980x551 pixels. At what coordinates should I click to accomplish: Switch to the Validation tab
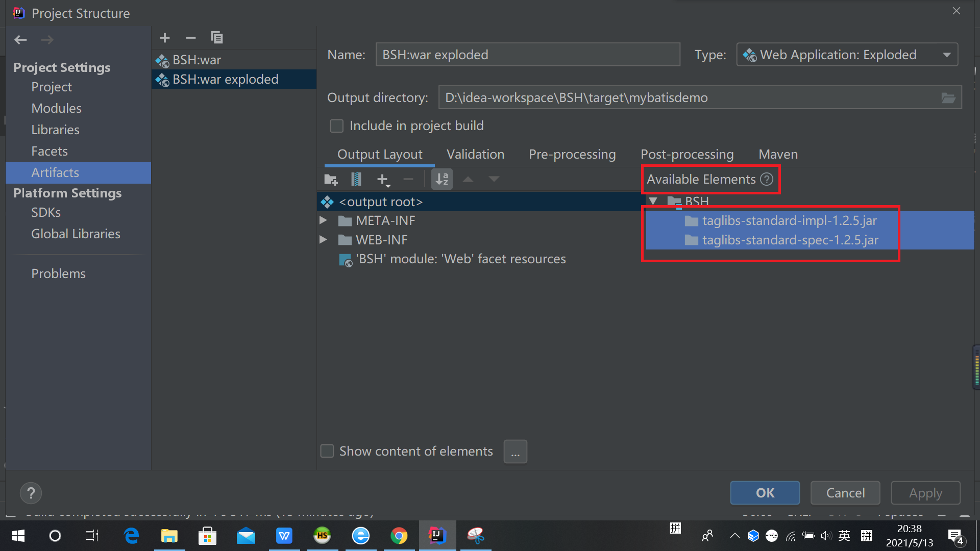(x=475, y=155)
